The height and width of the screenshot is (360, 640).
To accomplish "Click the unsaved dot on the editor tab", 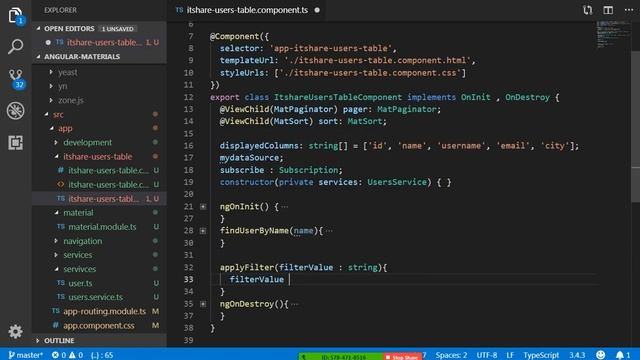I will coord(317,10).
